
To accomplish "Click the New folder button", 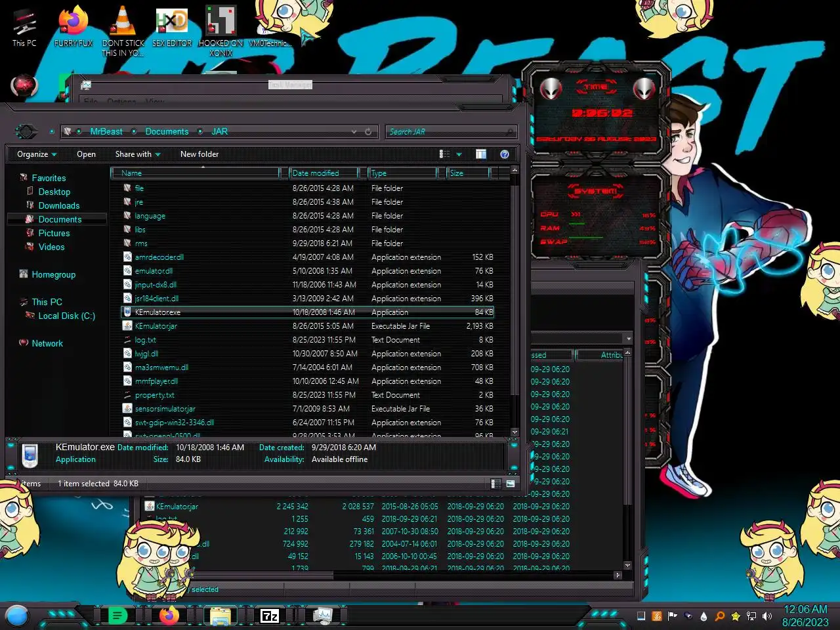I will 199,154.
